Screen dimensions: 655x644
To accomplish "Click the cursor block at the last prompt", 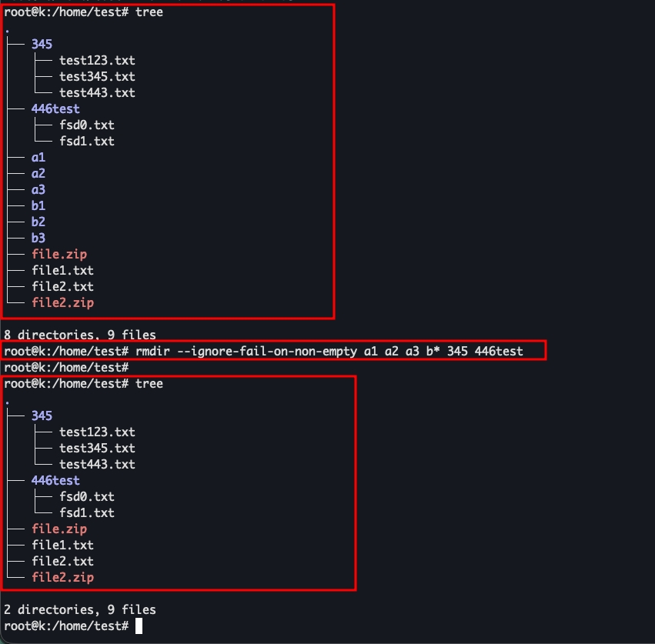I will click(139, 626).
